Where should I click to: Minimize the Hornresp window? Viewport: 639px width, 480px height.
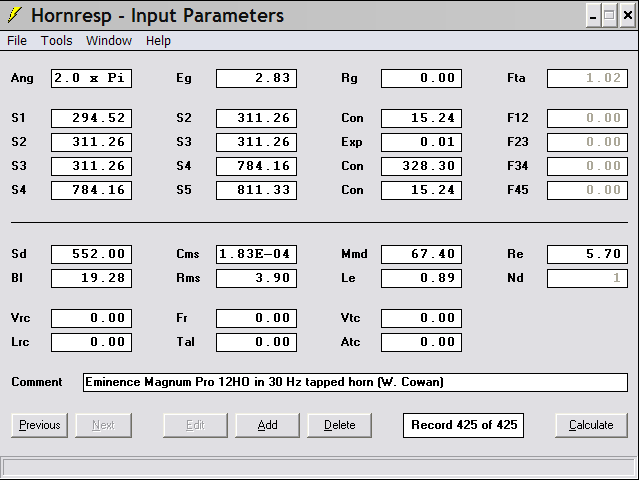[x=593, y=16]
